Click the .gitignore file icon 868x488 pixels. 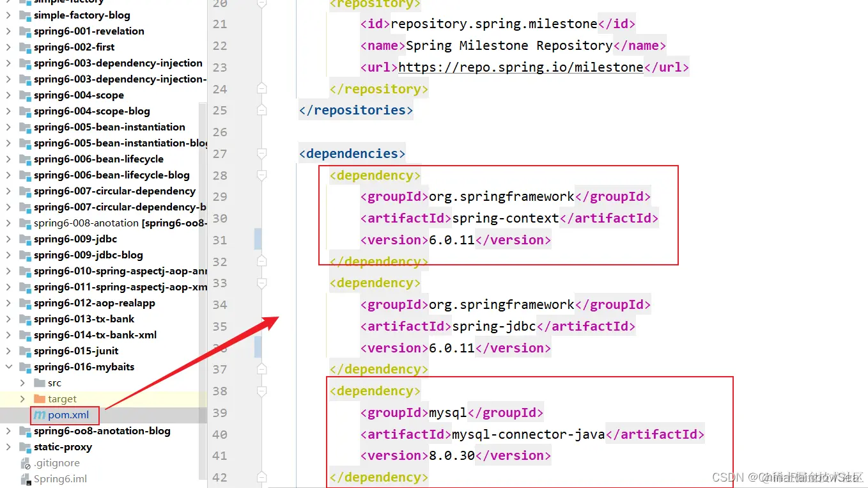(x=25, y=462)
